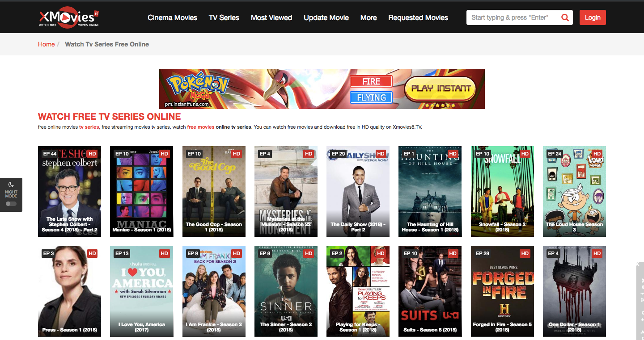
Task: Click the Home breadcrumb link
Action: pyautogui.click(x=46, y=44)
